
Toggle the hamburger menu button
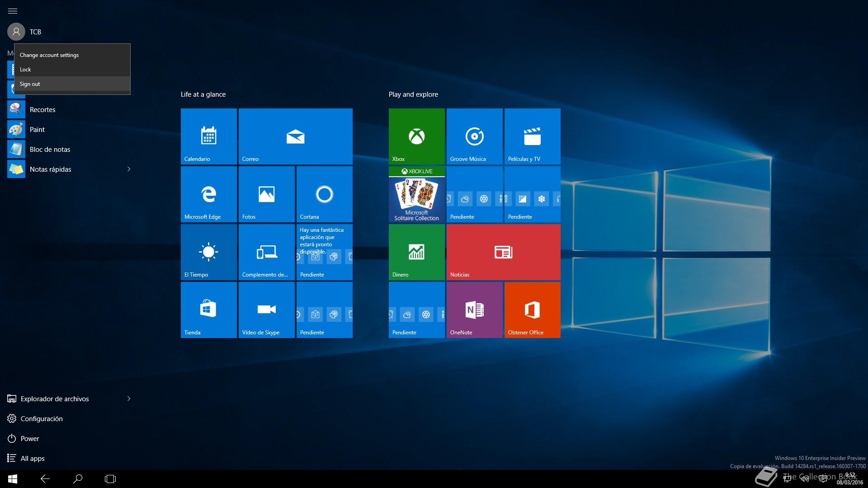coord(13,11)
